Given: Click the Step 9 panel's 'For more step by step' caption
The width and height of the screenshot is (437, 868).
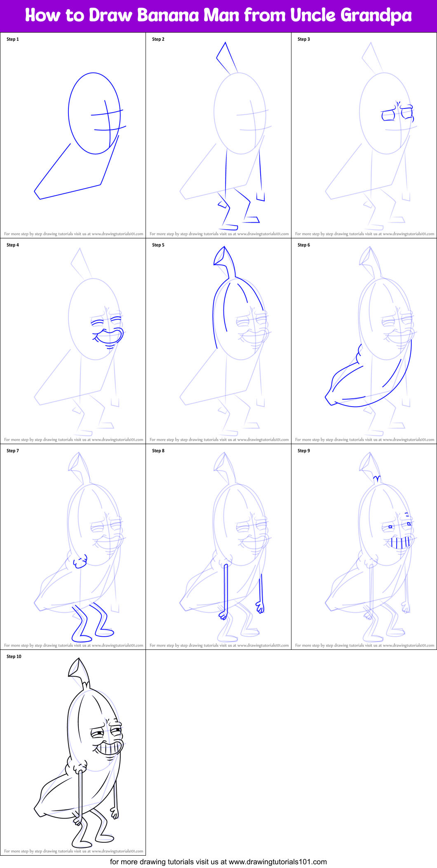Looking at the screenshot, I should pos(365,645).
